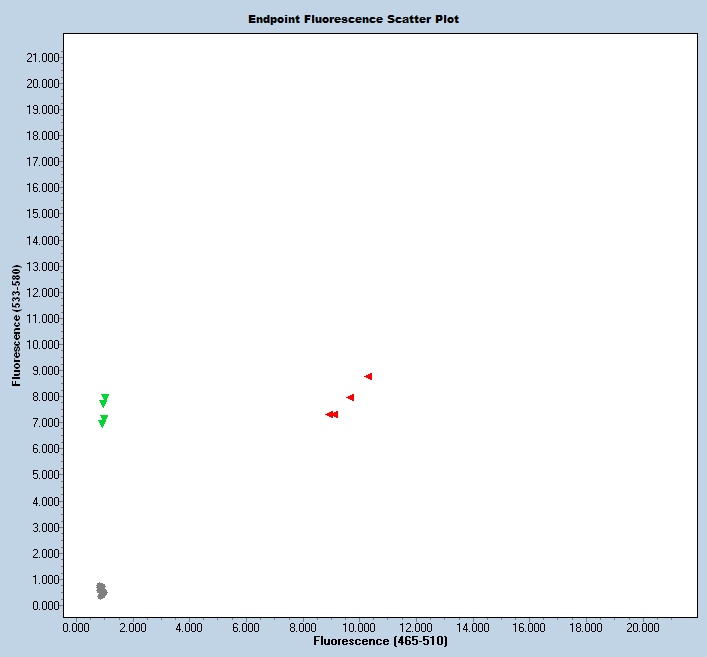
Task: Select the middle isolated red triangle marker
Action: pyautogui.click(x=350, y=398)
